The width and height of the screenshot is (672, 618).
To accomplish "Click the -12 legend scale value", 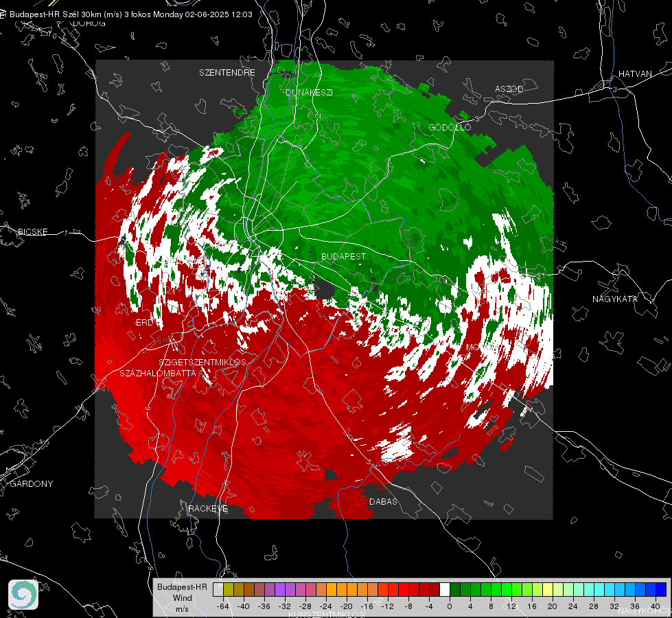I will [x=387, y=606].
